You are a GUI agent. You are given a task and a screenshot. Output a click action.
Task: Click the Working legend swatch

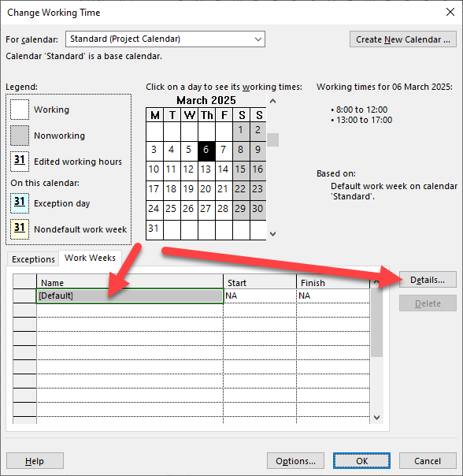(x=20, y=110)
